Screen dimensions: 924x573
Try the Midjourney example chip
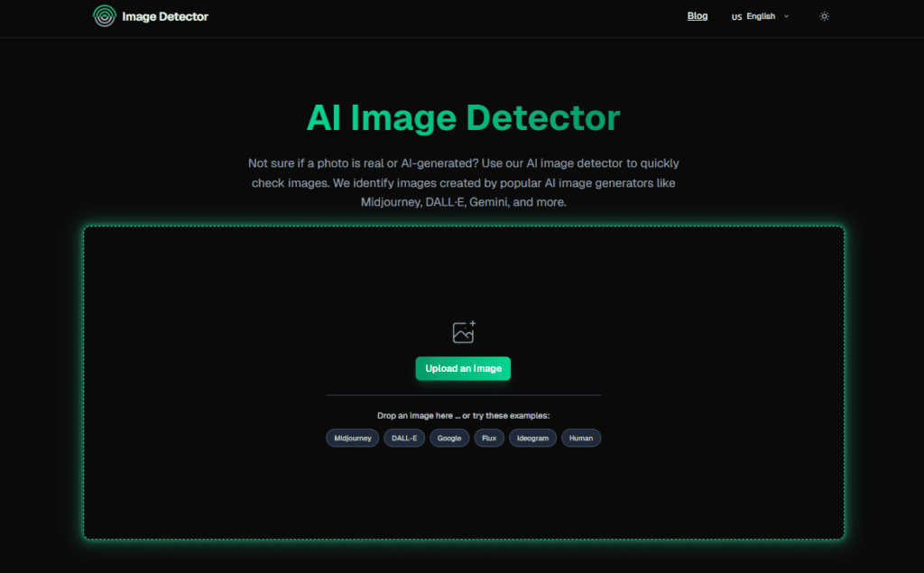(x=353, y=438)
